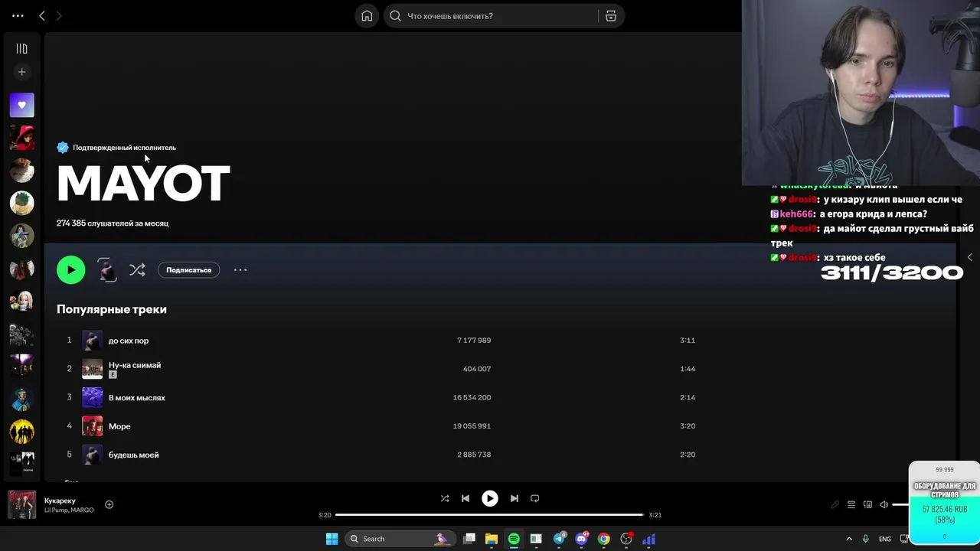Click the verified artist blue badge
980x551 pixels.
point(63,148)
